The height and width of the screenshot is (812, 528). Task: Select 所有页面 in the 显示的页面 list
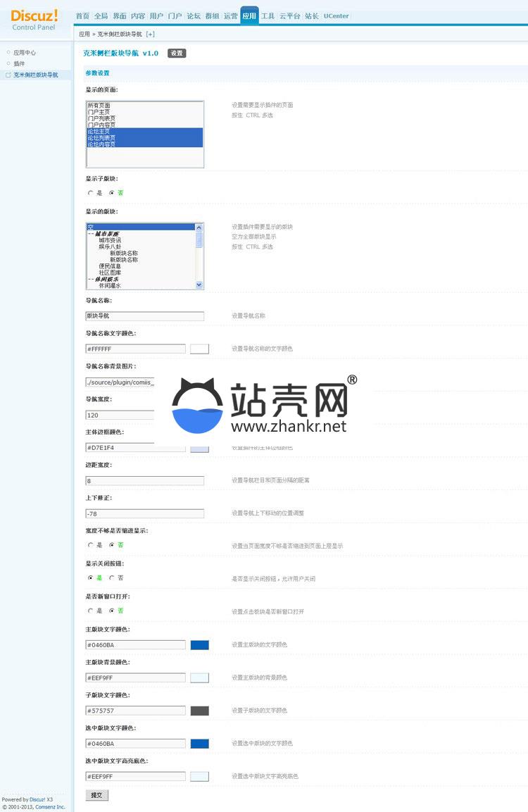point(99,106)
